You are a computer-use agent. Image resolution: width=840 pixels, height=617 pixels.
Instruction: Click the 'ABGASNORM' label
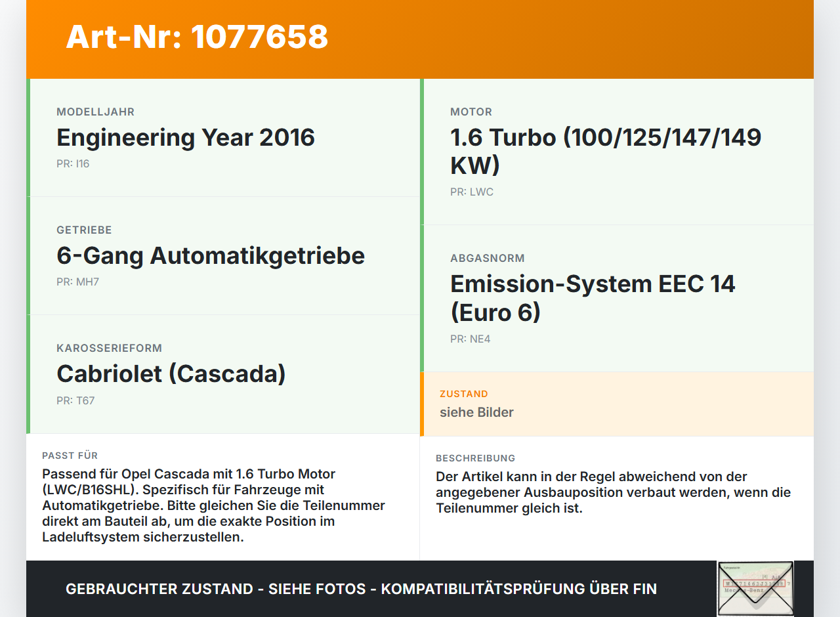[x=488, y=259]
